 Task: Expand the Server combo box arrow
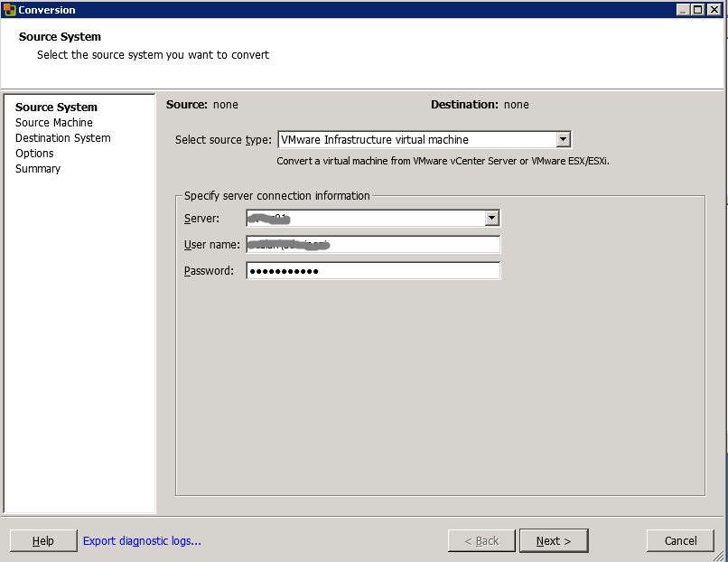click(x=491, y=218)
